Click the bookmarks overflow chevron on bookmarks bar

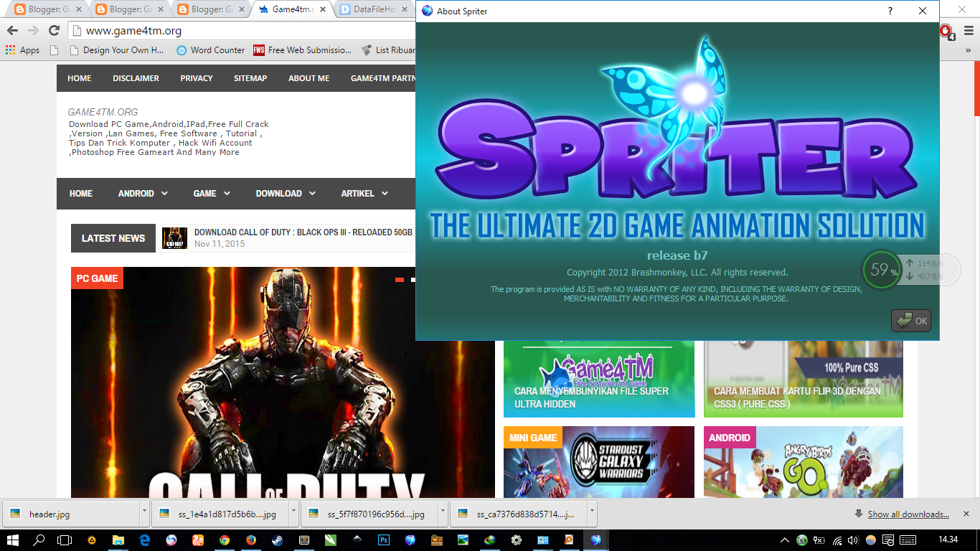[967, 50]
